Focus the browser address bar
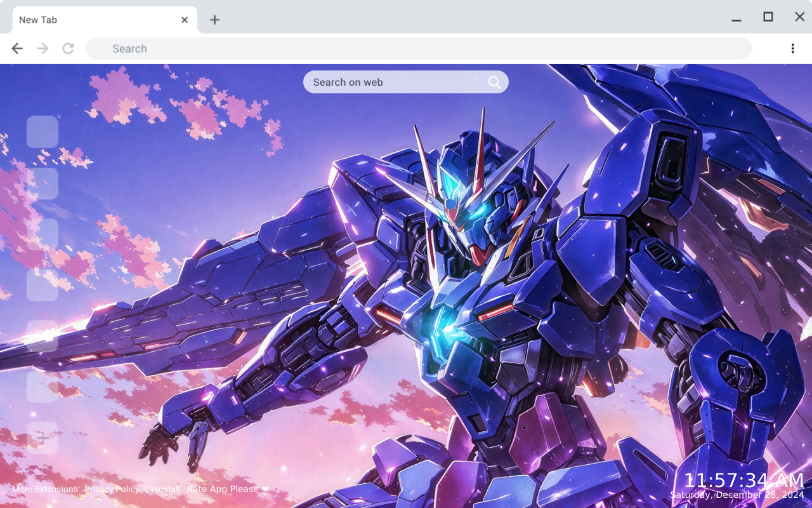The width and height of the screenshot is (812, 508). [419, 48]
